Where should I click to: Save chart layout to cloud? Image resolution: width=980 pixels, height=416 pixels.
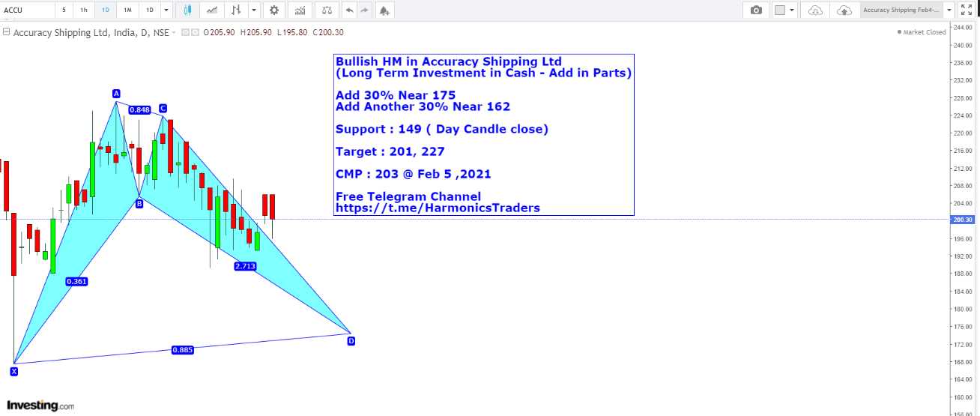(844, 10)
